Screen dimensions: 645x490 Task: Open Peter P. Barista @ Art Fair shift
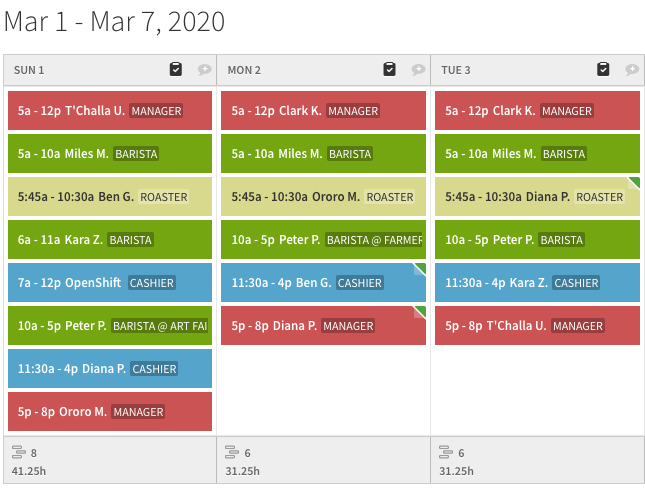click(110, 325)
